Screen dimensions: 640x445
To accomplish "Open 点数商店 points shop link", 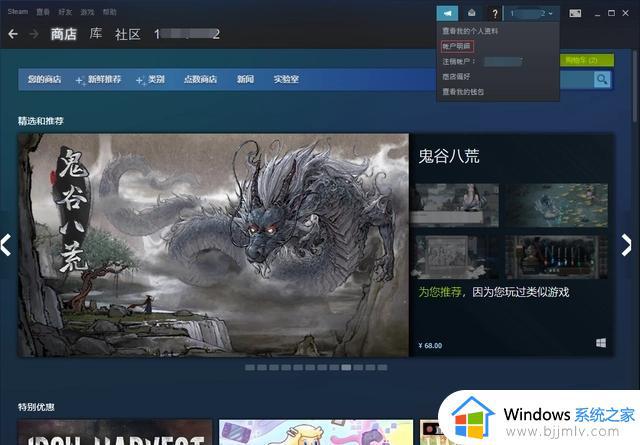I will (200, 79).
